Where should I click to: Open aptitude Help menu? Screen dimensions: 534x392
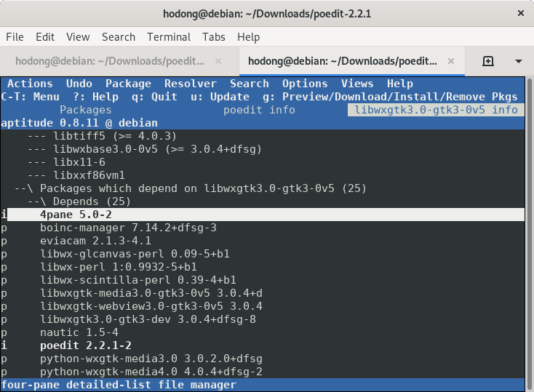[400, 84]
